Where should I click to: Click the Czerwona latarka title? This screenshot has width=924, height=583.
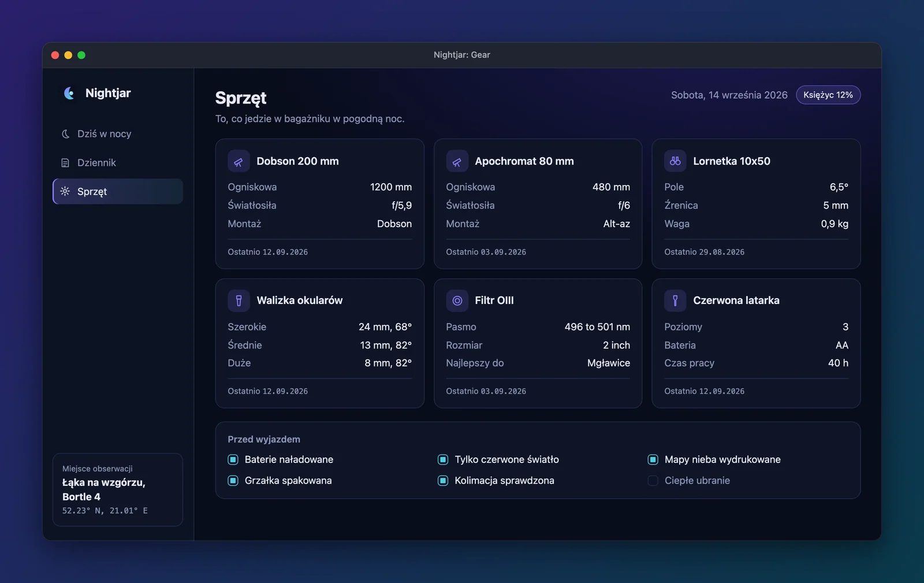click(736, 300)
